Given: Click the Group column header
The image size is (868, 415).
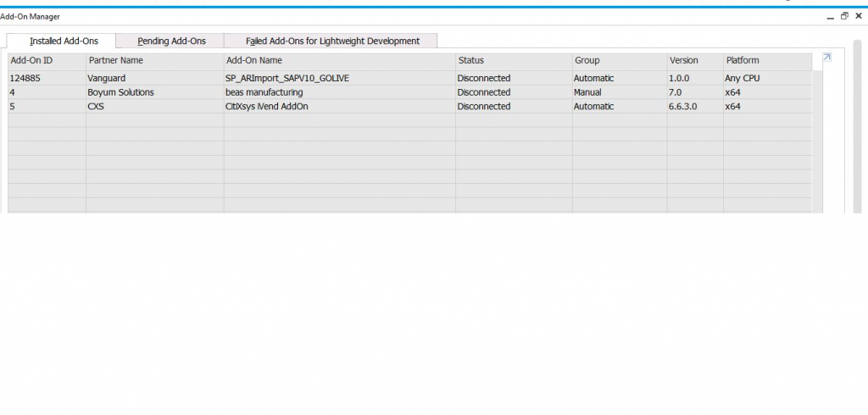Looking at the screenshot, I should click(x=619, y=61).
